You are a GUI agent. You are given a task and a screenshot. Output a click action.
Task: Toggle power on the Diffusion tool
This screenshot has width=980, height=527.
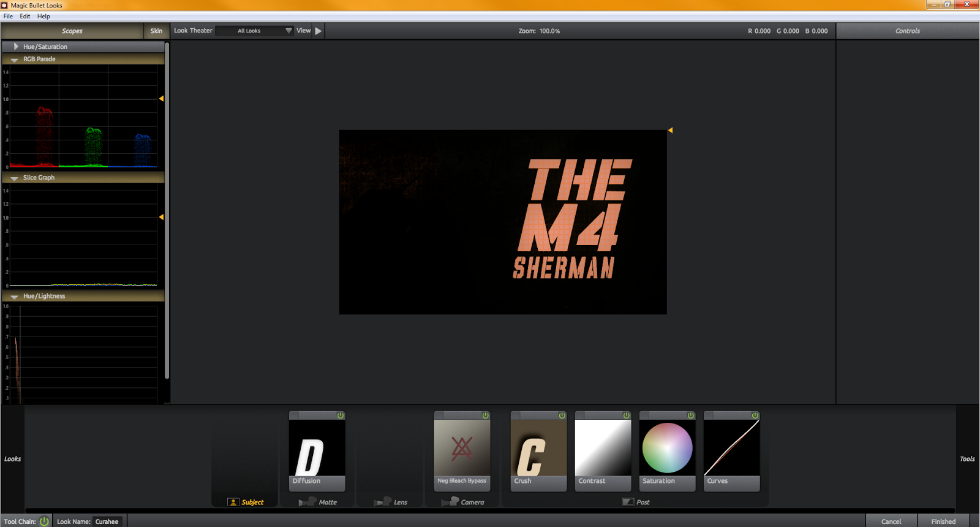[x=341, y=415]
